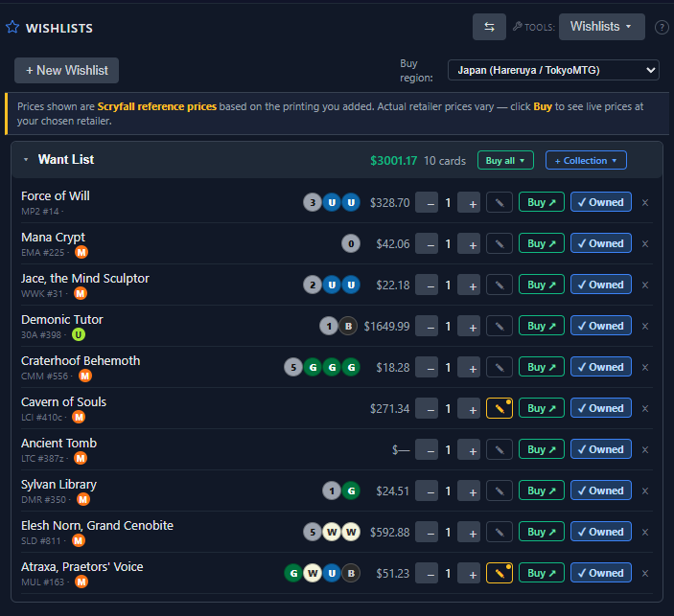This screenshot has width=674, height=616.
Task: Increase quantity of Sylvan Library
Action: pos(469,491)
